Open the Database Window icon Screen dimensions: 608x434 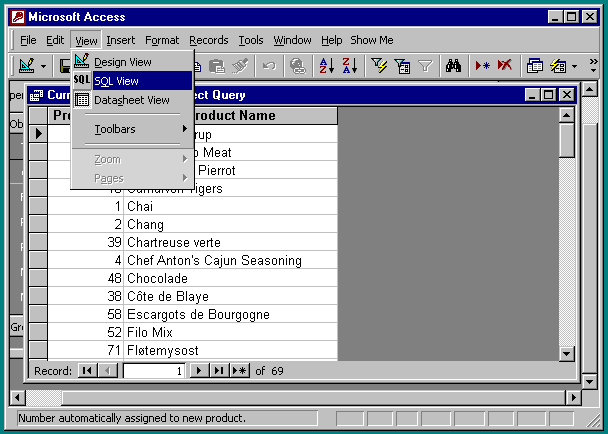(535, 66)
